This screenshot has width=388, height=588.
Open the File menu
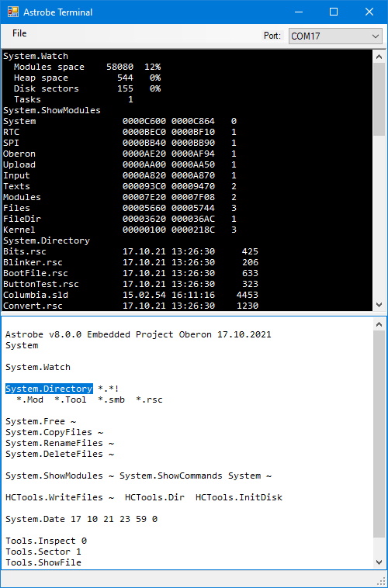[19, 33]
